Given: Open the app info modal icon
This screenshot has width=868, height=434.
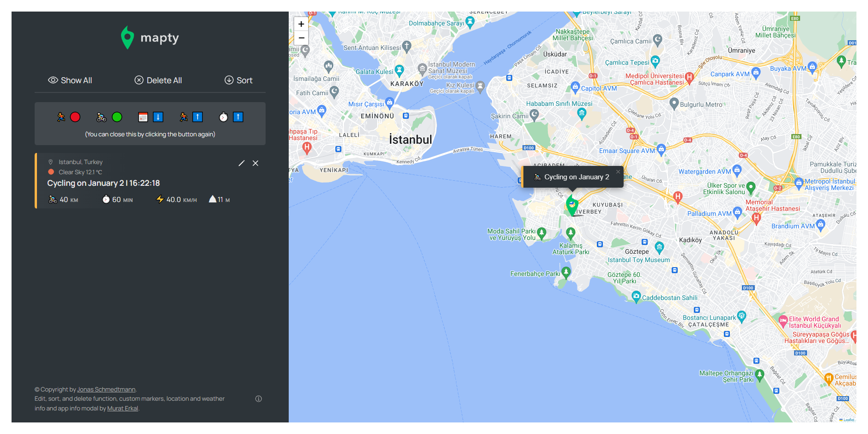Looking at the screenshot, I should tap(259, 399).
